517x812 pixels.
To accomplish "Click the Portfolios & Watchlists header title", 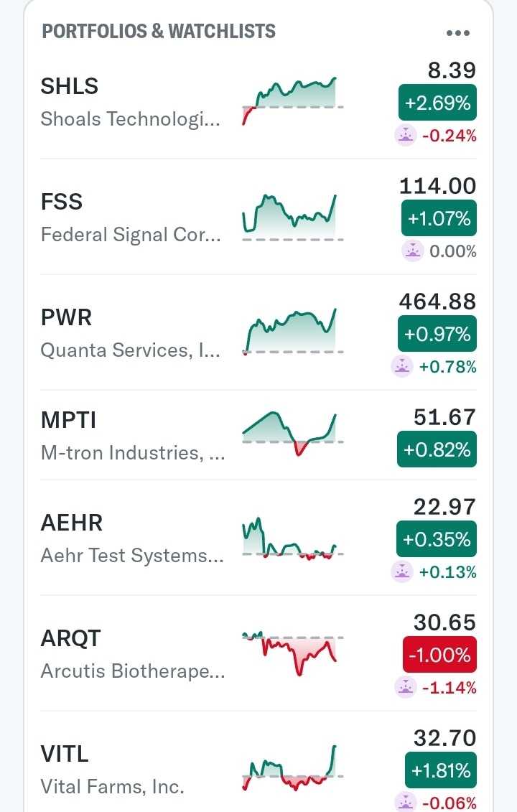I will pyautogui.click(x=159, y=32).
